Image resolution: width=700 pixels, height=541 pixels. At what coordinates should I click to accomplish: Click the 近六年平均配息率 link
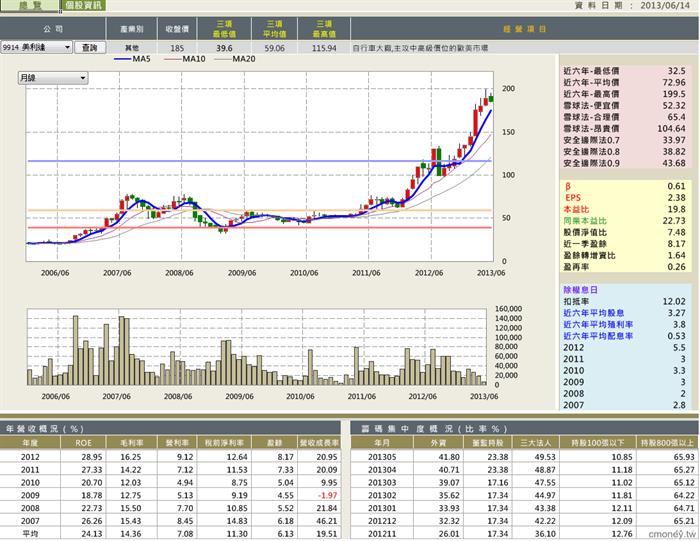coord(598,336)
